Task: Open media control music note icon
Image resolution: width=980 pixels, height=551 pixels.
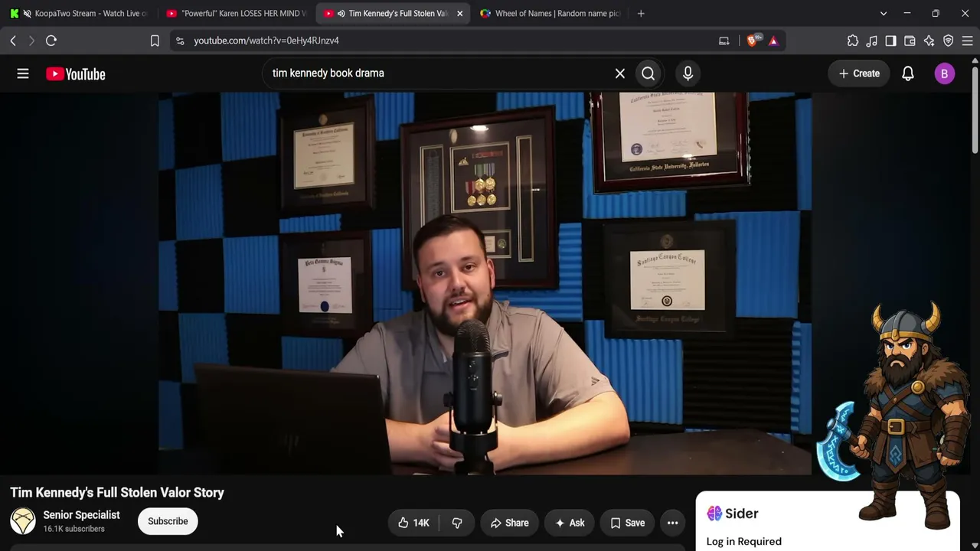Action: pos(872,41)
